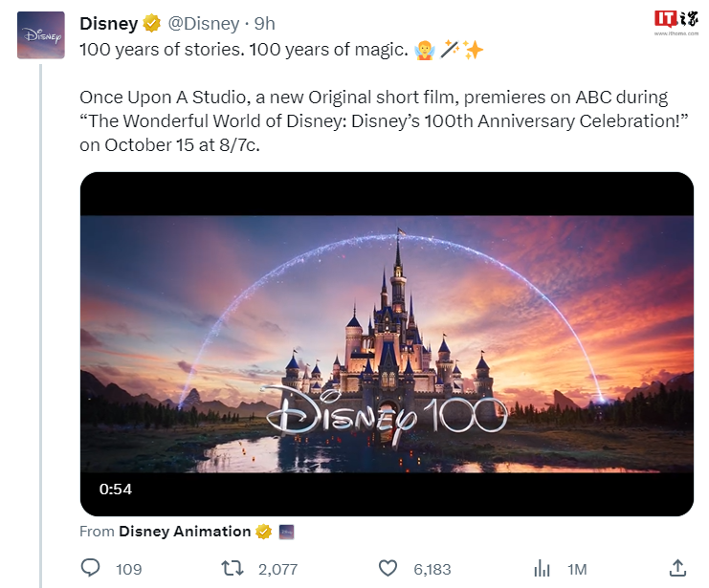Open the reply speech bubble icon
The image size is (709, 588).
click(91, 568)
